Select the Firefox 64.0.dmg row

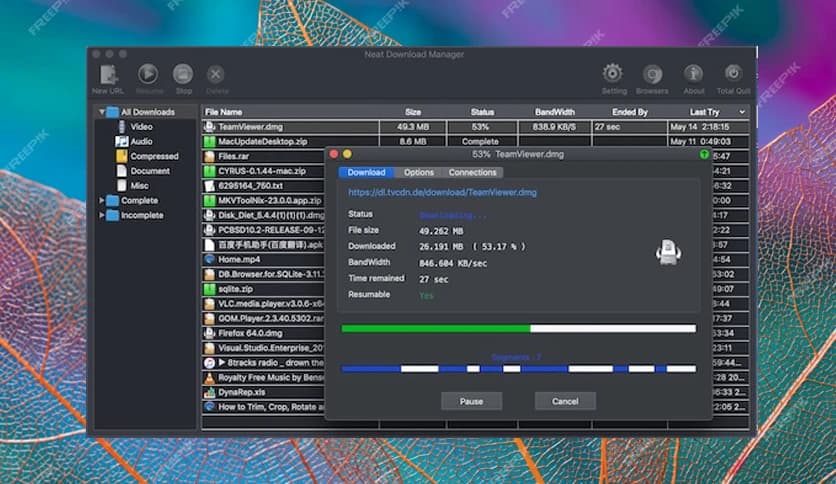pos(264,333)
